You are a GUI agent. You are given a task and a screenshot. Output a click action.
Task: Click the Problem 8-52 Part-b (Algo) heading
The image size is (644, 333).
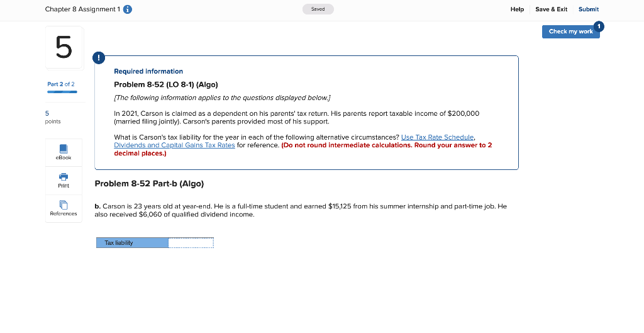[149, 184]
